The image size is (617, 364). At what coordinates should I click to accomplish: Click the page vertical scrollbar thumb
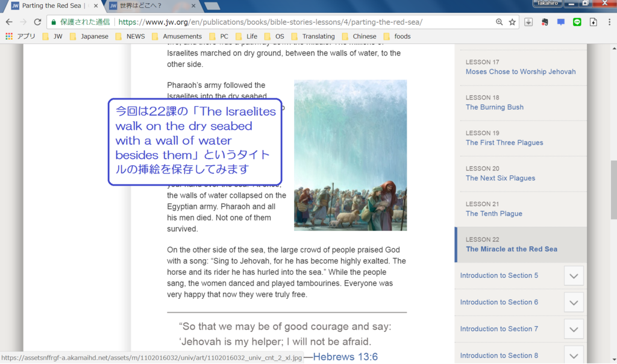[613, 190]
